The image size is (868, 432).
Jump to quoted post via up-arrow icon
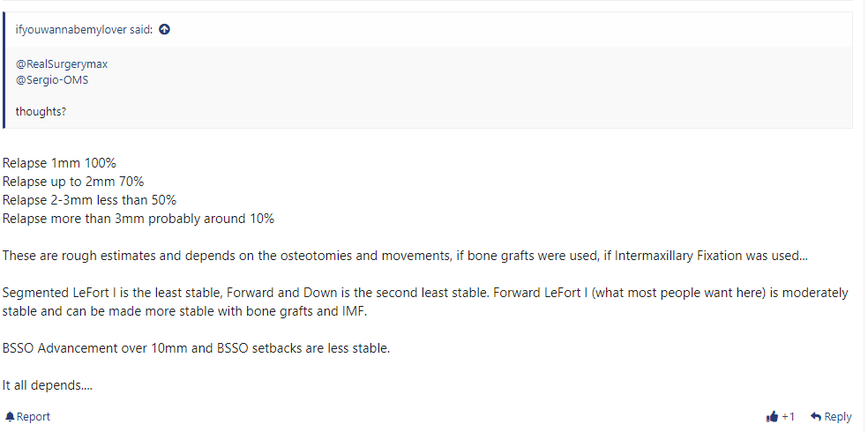(164, 30)
